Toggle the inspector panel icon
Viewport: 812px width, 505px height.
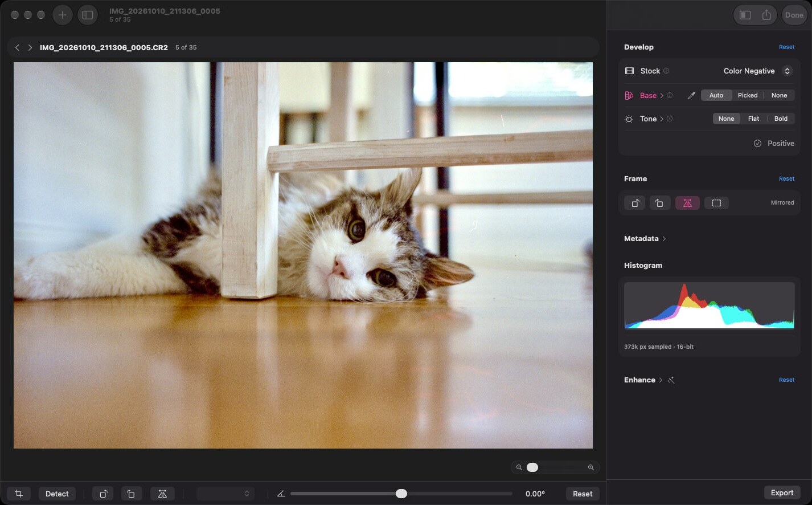(745, 15)
